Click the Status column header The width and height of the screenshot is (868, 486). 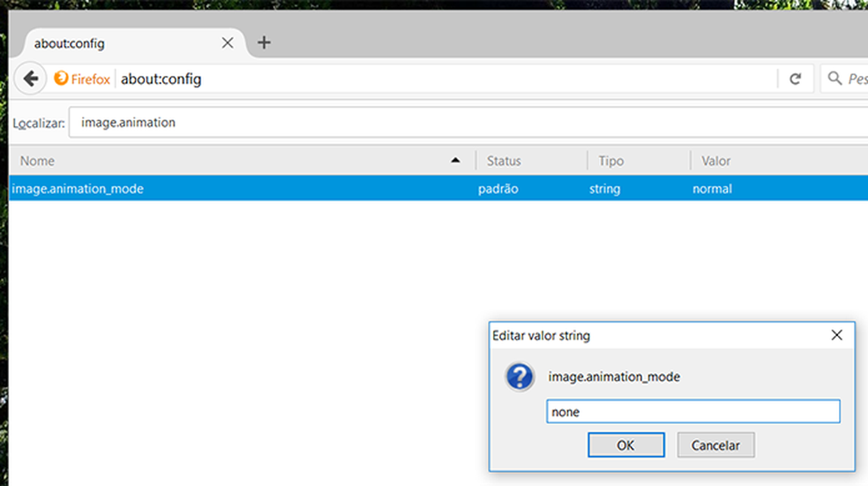[x=531, y=161]
